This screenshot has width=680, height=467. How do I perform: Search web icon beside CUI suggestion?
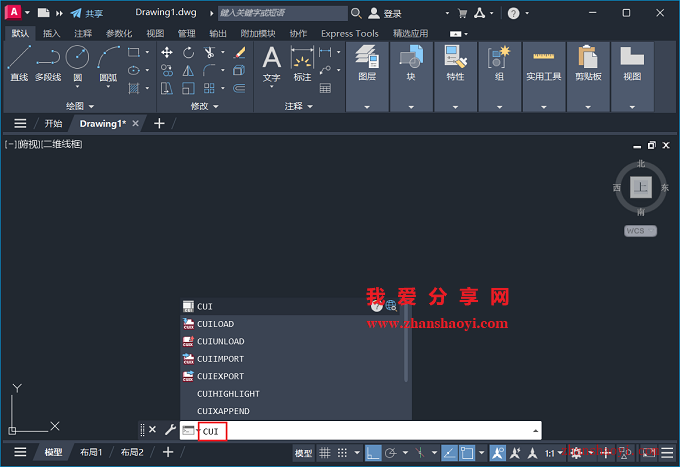[391, 306]
